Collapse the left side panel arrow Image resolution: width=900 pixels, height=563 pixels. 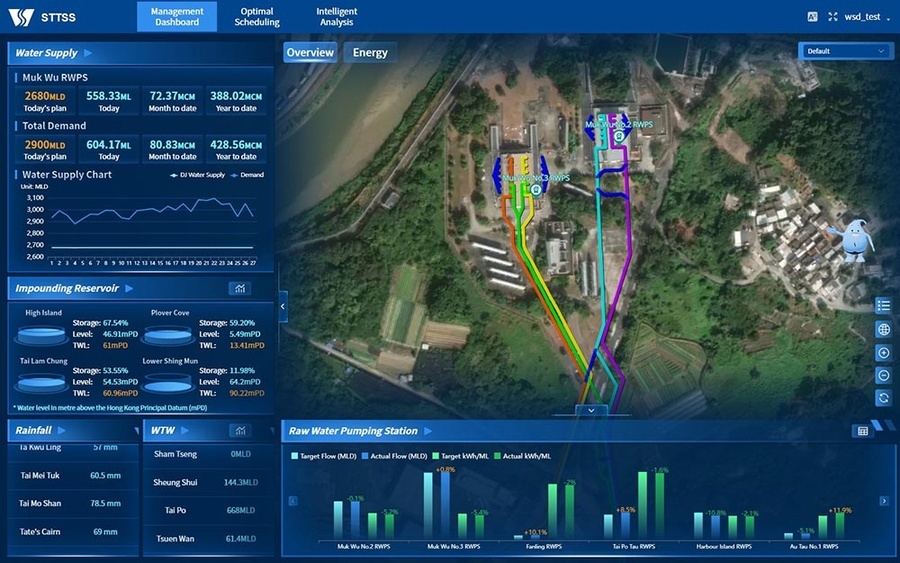tap(282, 305)
